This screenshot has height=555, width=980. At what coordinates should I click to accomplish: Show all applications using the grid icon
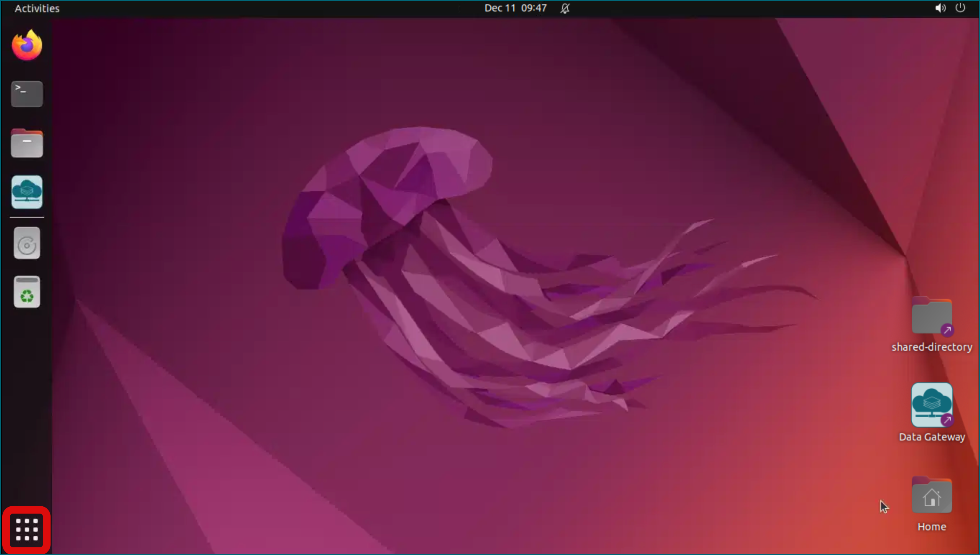point(26,529)
